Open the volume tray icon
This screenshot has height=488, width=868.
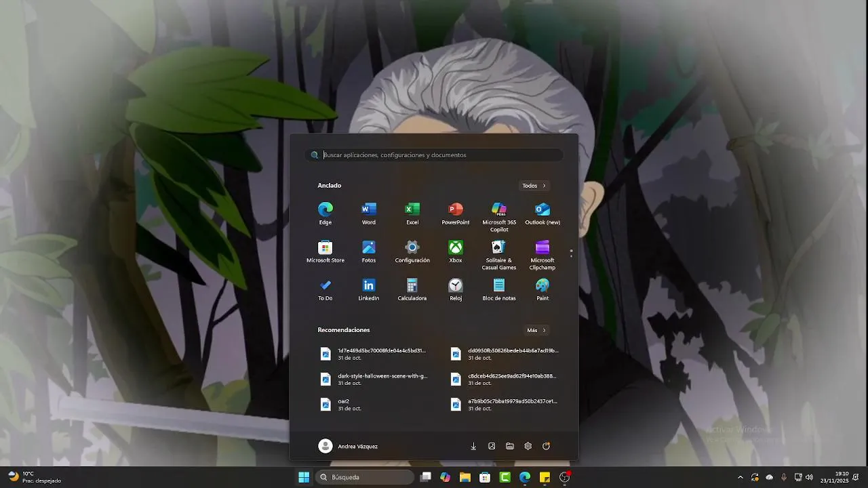(809, 477)
